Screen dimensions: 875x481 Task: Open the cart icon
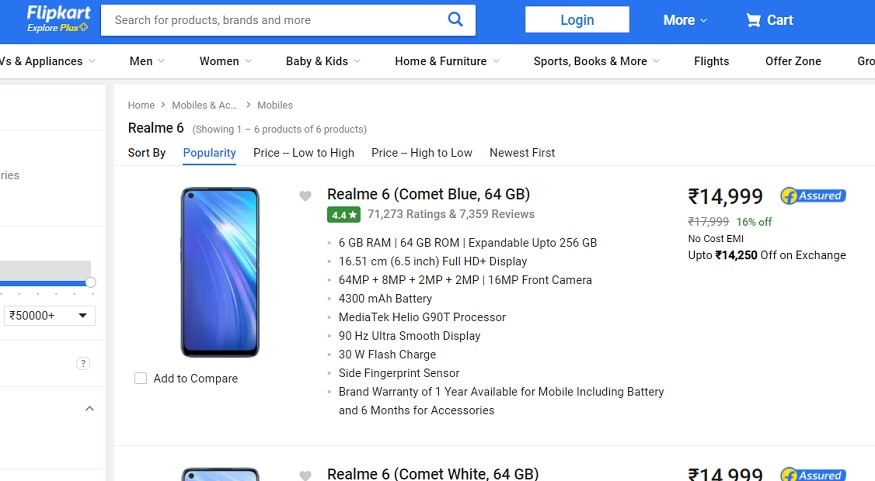point(753,20)
